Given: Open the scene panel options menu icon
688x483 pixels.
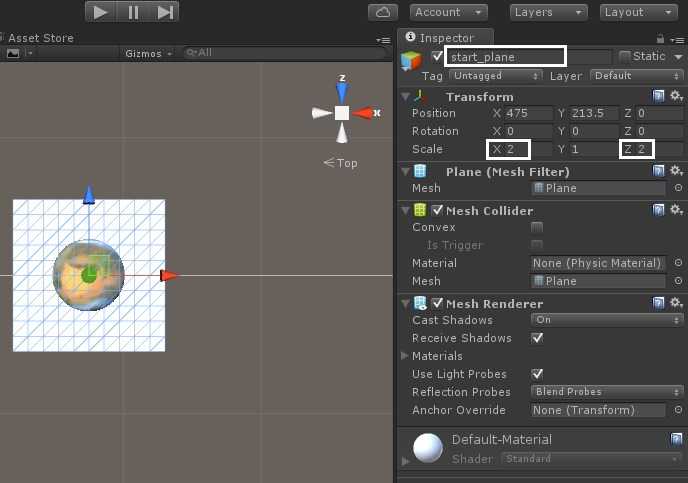Looking at the screenshot, I should point(383,40).
